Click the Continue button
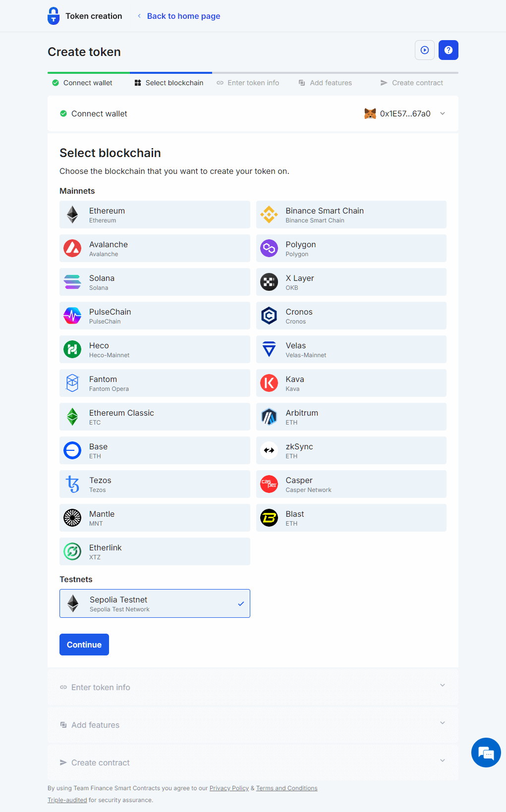506x812 pixels. tap(84, 645)
